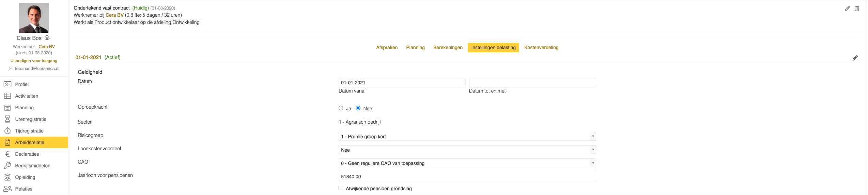Edit the contract with the top pencil icon
This screenshot has width=868, height=195.
pos(847,9)
